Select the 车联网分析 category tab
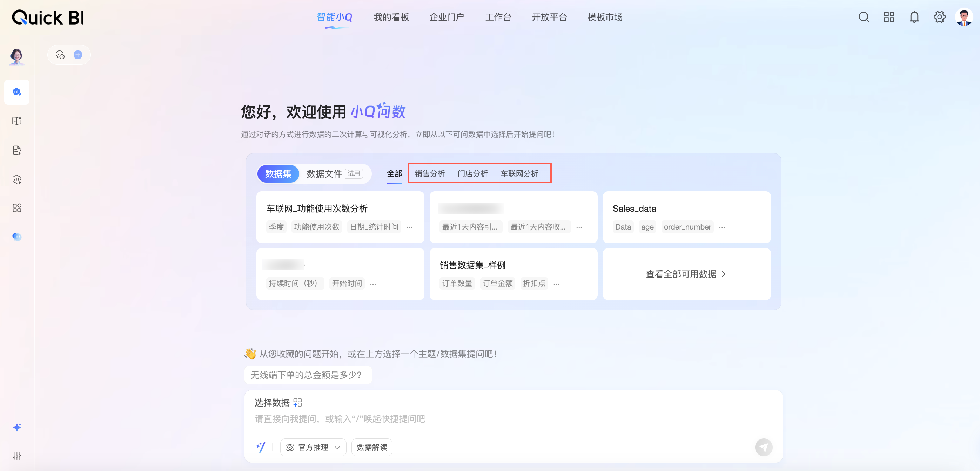980x471 pixels. [x=520, y=174]
